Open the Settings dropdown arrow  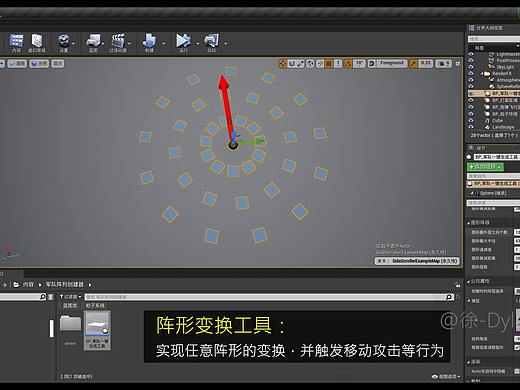pyautogui.click(x=74, y=43)
